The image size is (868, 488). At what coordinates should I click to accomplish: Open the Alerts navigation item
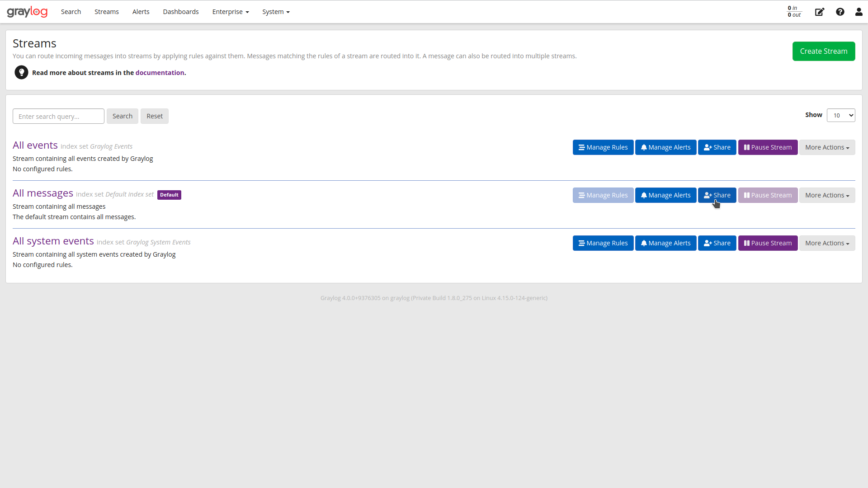coord(141,12)
